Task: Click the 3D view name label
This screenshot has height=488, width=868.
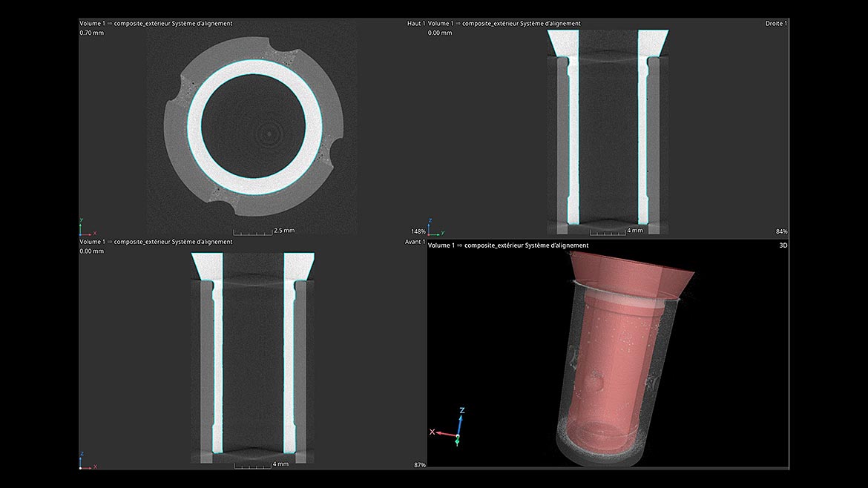Action: click(783, 245)
